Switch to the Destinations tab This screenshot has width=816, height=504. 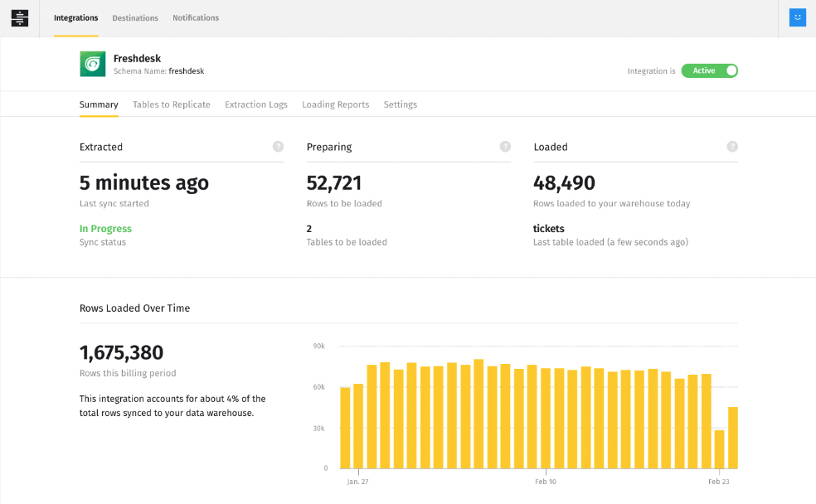[134, 17]
